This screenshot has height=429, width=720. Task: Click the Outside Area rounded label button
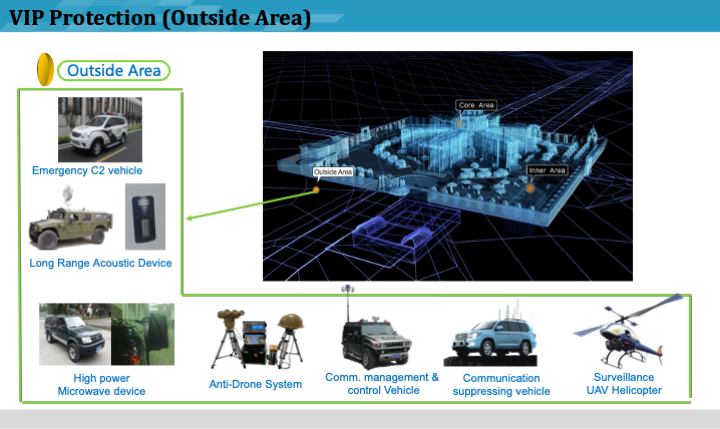tap(114, 71)
